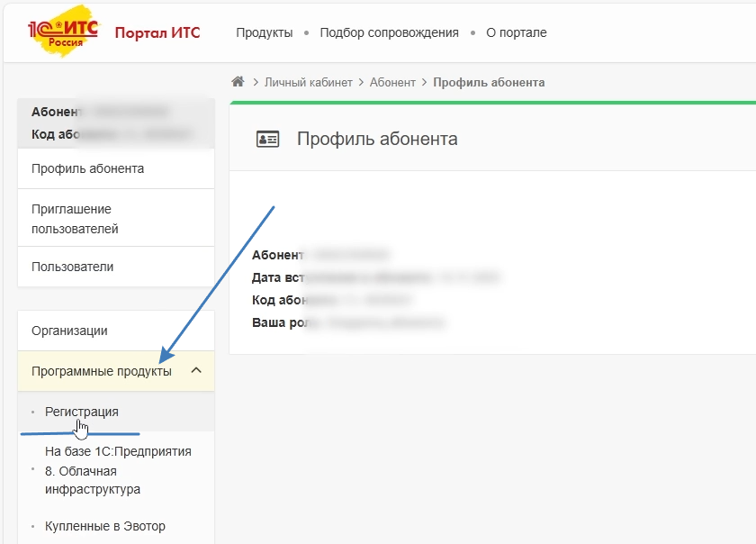
Task: Click the Профиль абонента breadcrumb item
Action: (x=489, y=82)
